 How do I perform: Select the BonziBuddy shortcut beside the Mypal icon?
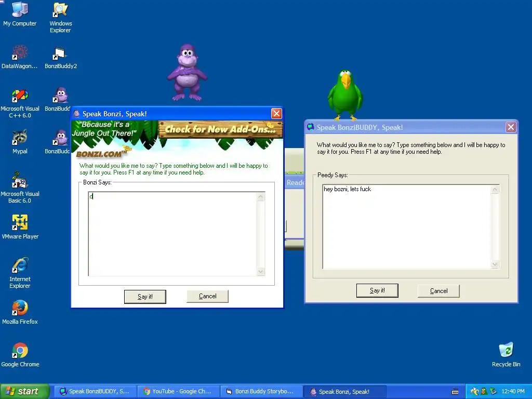60,142
